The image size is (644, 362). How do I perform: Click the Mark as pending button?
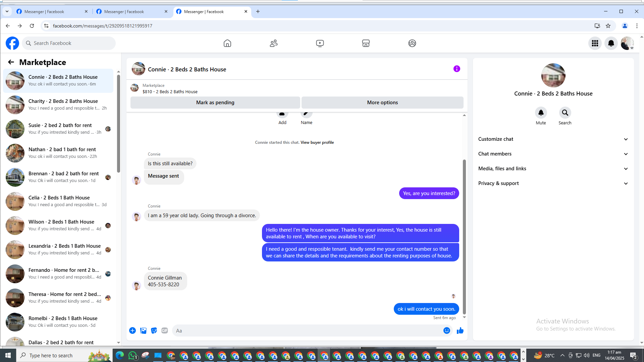(x=215, y=103)
